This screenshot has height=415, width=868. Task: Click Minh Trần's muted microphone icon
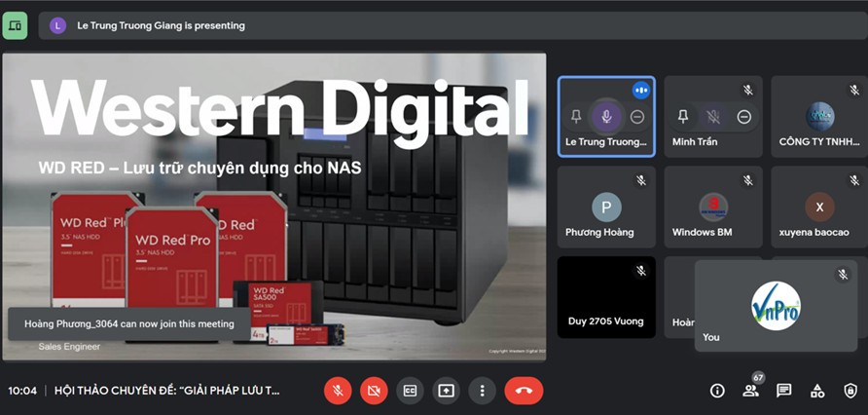713,116
